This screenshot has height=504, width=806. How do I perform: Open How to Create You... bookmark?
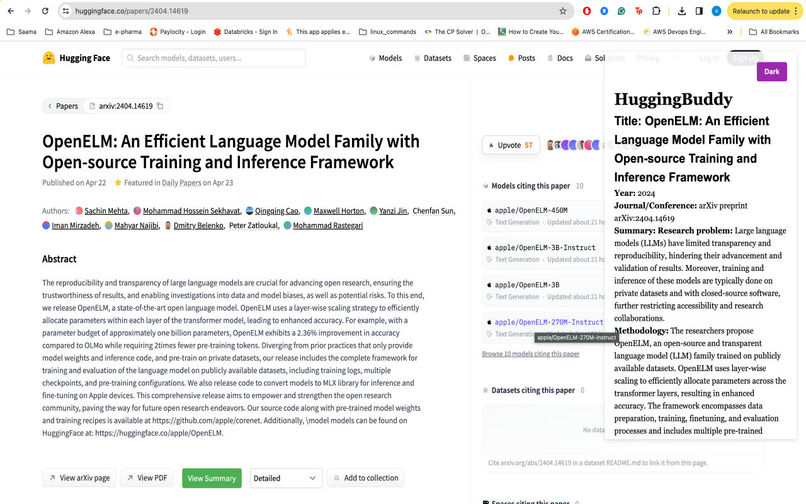531,31
